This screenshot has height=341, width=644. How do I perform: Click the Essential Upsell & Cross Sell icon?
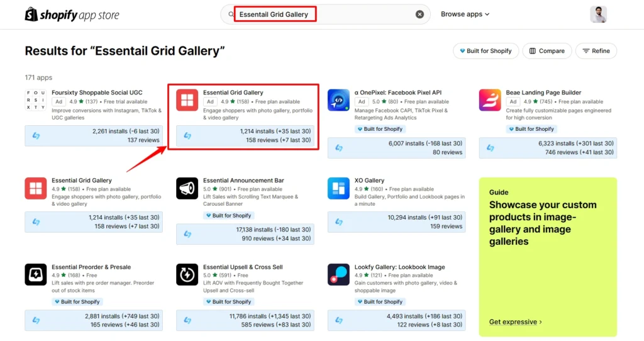187,274
